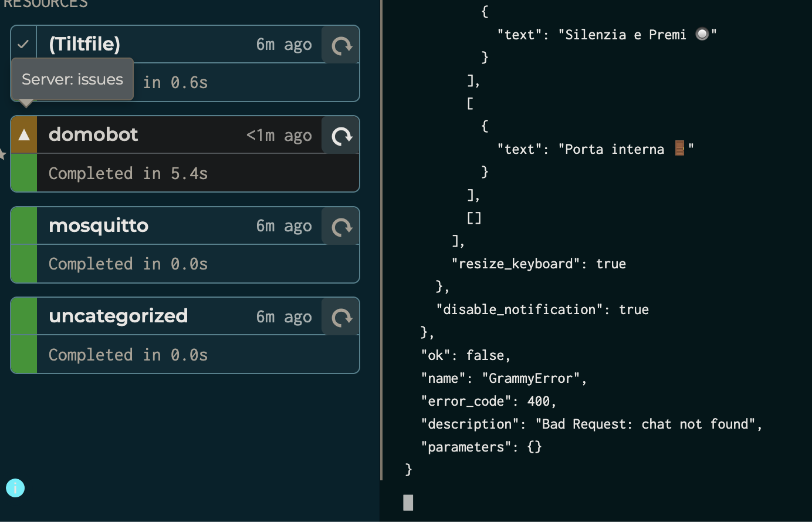Click log text "Silenzia e Premi"

click(625, 35)
